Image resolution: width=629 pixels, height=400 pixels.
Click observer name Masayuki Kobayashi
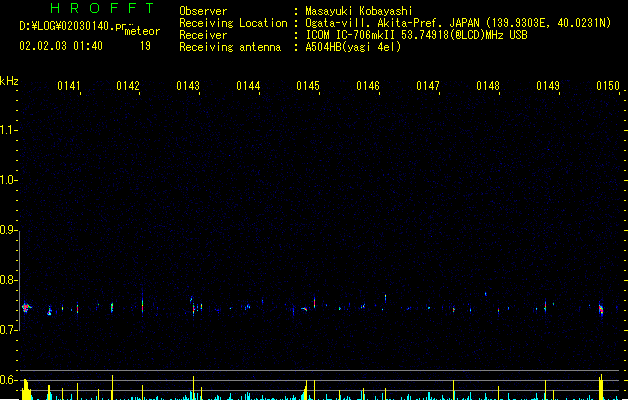pos(359,11)
